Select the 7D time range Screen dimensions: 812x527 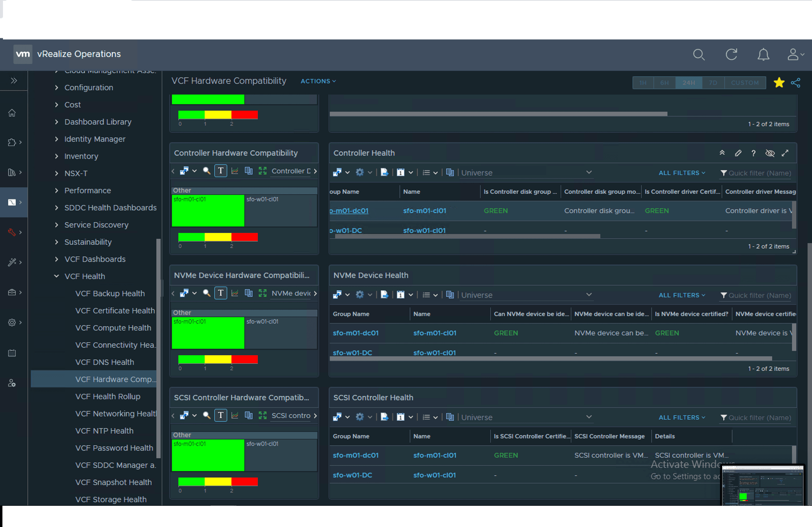pos(713,83)
